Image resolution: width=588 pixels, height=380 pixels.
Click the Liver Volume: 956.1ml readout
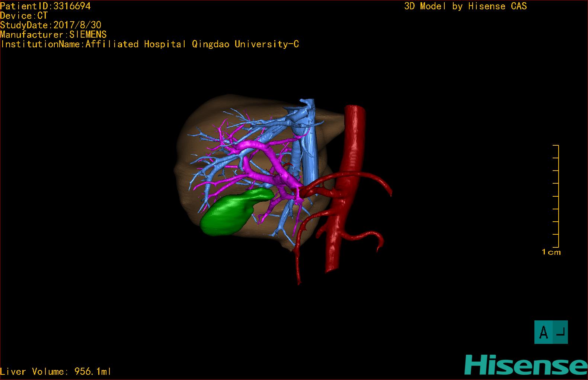tap(56, 371)
